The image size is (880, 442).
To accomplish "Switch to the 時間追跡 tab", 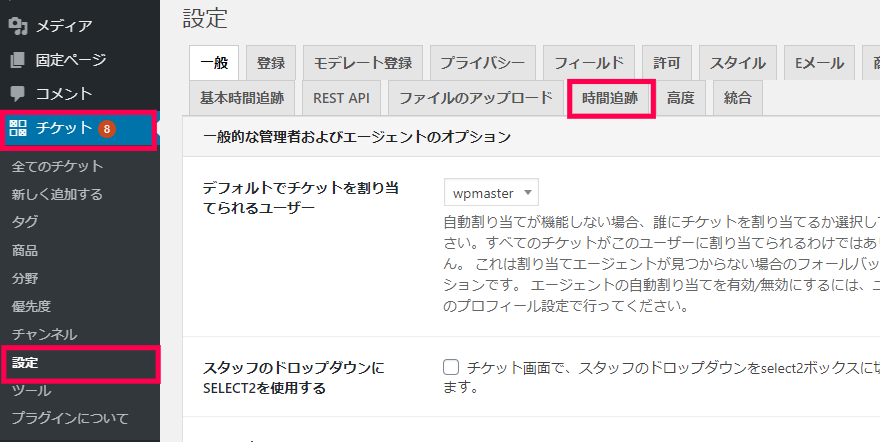I will 610,98.
